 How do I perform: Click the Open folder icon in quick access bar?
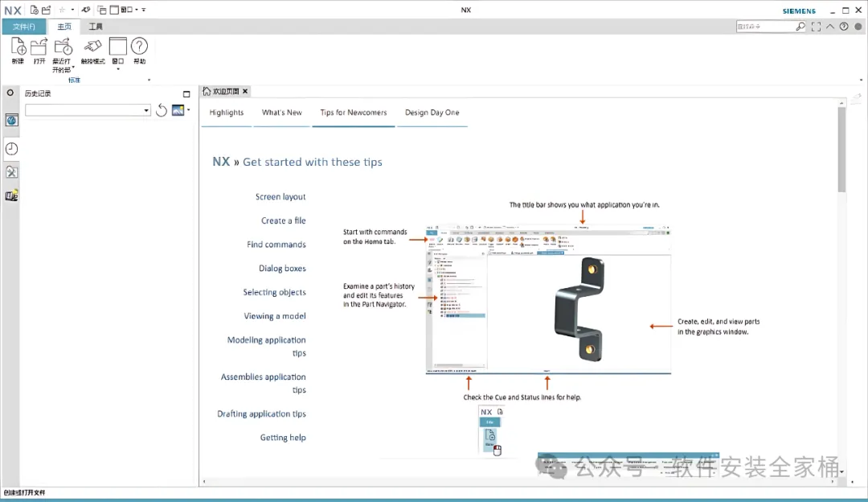pyautogui.click(x=47, y=10)
